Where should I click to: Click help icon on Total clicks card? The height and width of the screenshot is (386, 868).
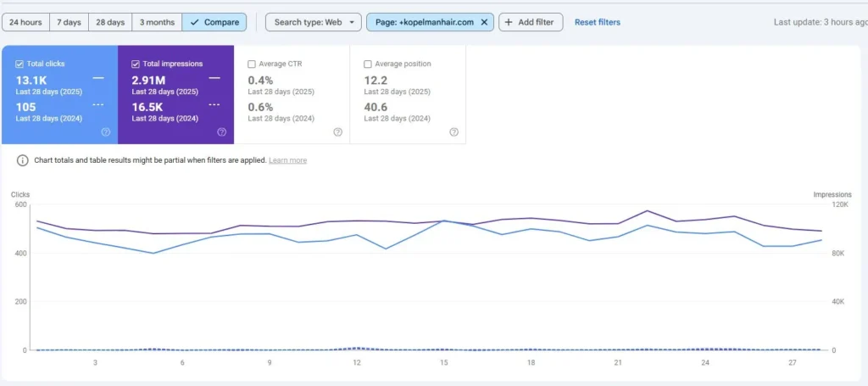[x=106, y=132]
